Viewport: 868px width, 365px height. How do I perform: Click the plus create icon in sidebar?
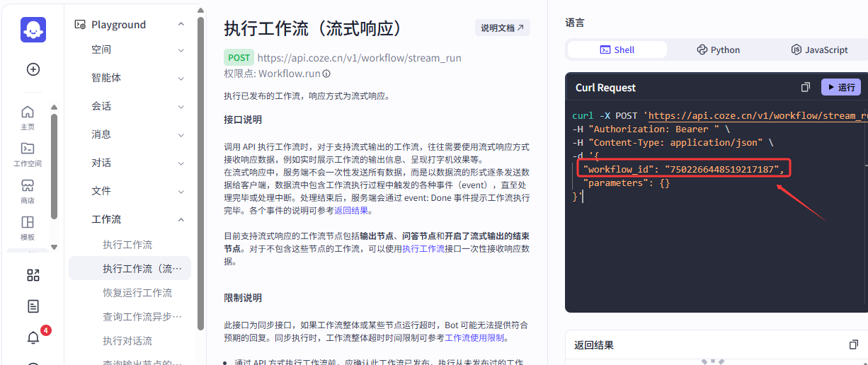tap(33, 69)
